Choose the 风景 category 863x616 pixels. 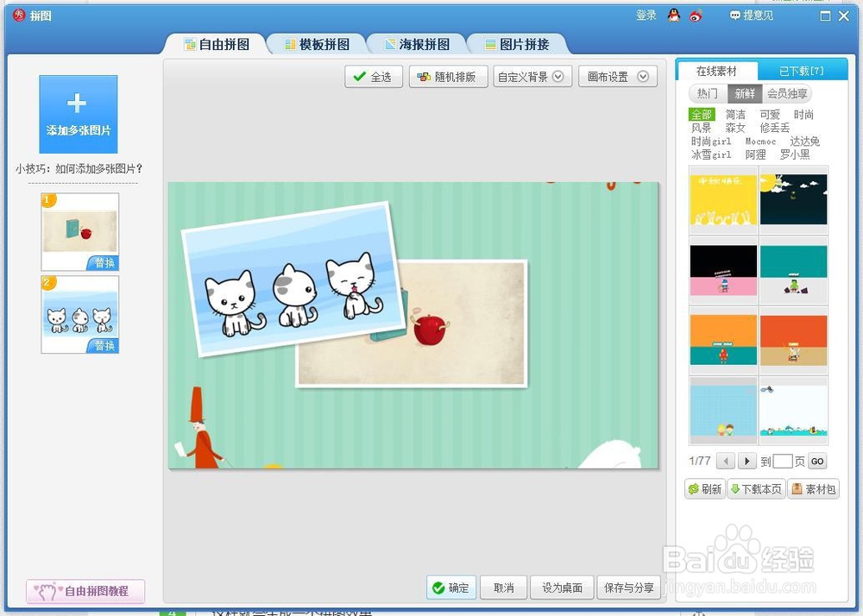(702, 128)
